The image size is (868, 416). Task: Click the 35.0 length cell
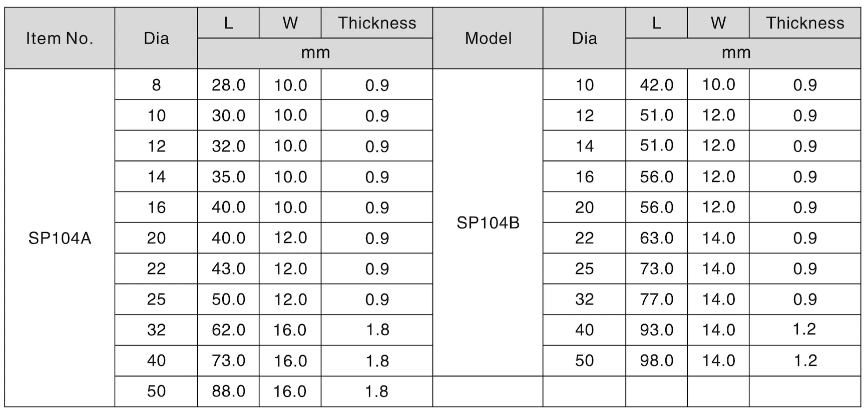pyautogui.click(x=228, y=176)
